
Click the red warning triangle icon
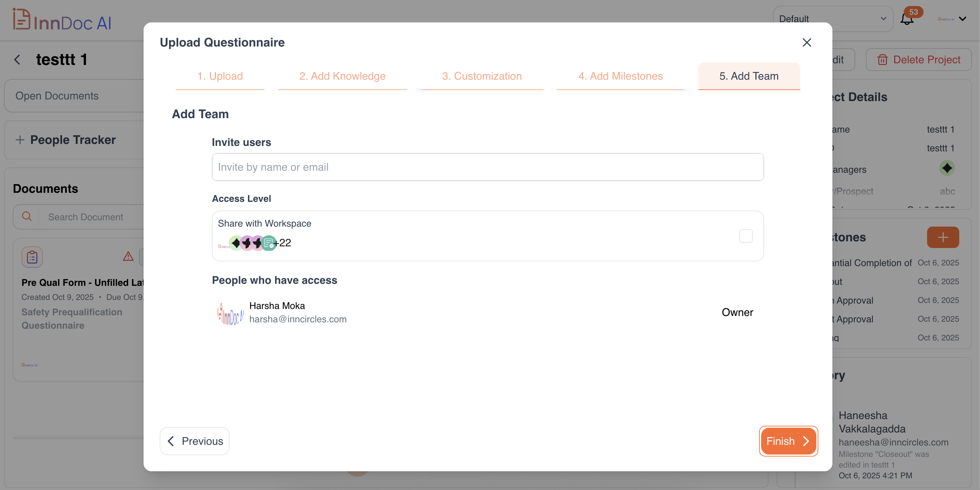tap(128, 256)
